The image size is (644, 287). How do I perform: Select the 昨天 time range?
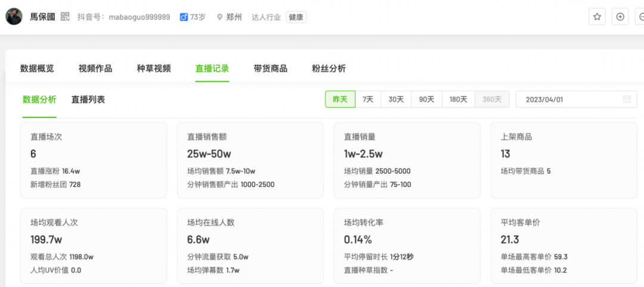(340, 99)
